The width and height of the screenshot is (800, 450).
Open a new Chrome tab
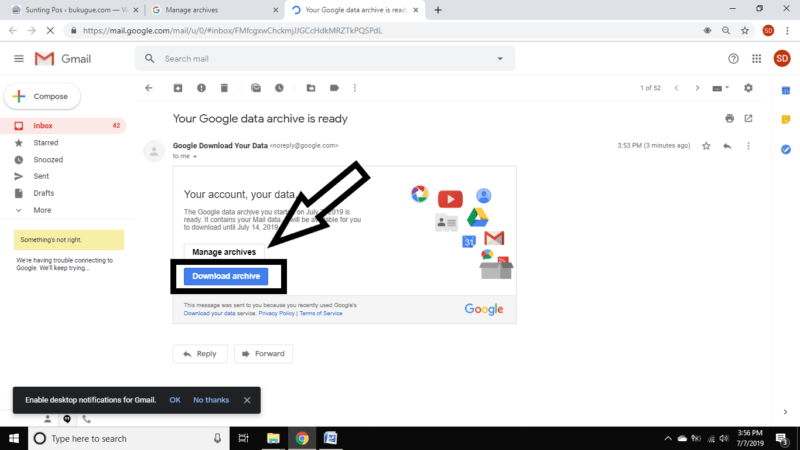pyautogui.click(x=438, y=10)
